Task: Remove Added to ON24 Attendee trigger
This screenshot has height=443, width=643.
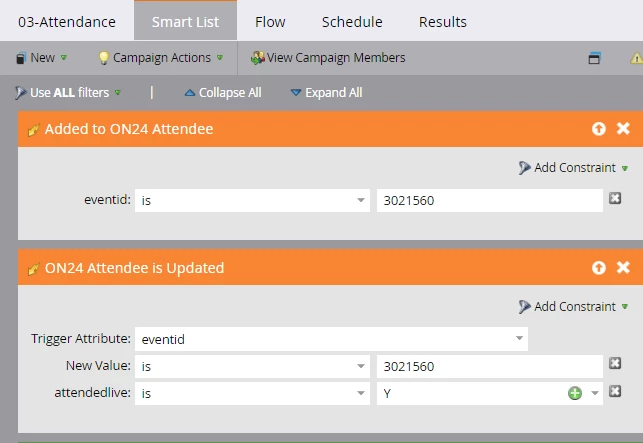Action: coord(623,128)
